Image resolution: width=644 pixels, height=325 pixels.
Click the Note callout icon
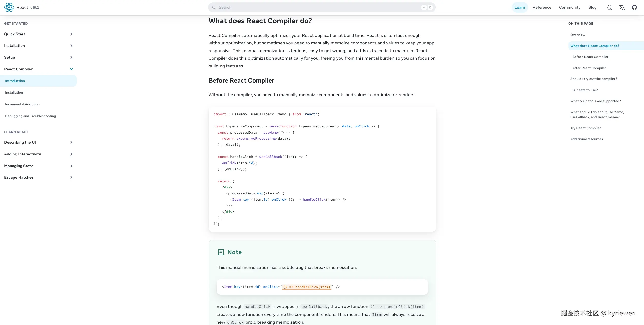click(x=221, y=252)
